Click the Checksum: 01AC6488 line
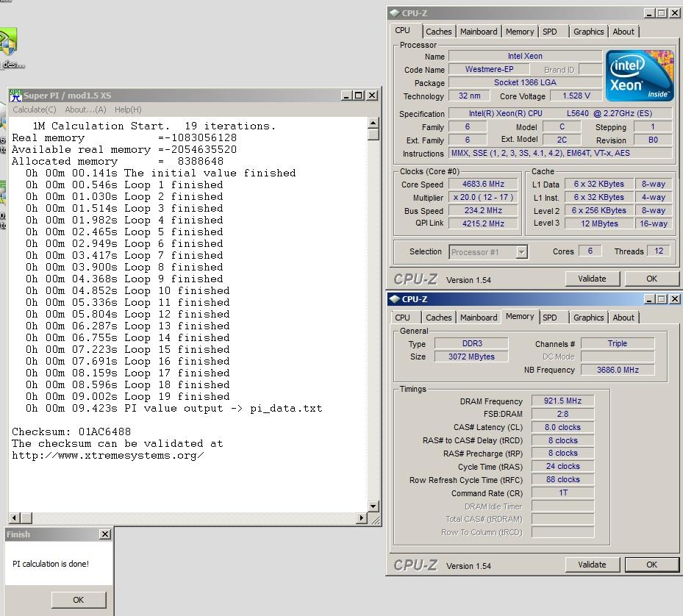This screenshot has width=683, height=616. [x=71, y=431]
